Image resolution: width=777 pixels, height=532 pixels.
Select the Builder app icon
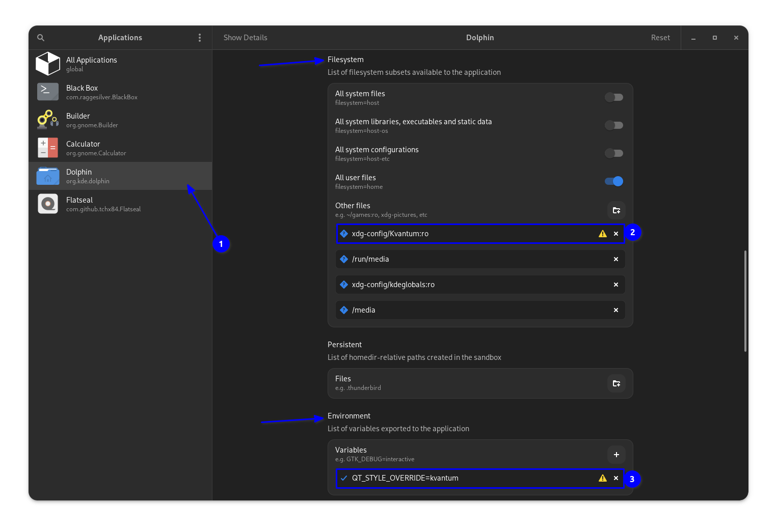(48, 120)
